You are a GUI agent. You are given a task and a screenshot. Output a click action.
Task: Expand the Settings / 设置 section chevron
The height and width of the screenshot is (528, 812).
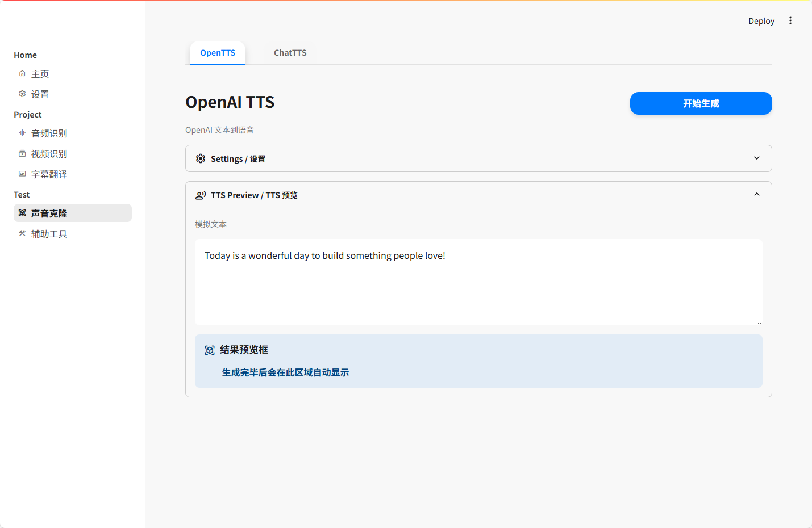pos(757,158)
